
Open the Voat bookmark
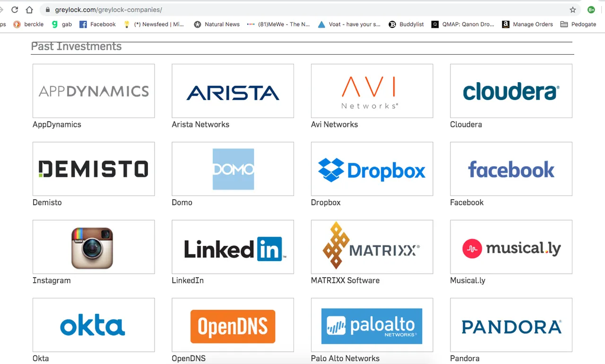pyautogui.click(x=349, y=24)
